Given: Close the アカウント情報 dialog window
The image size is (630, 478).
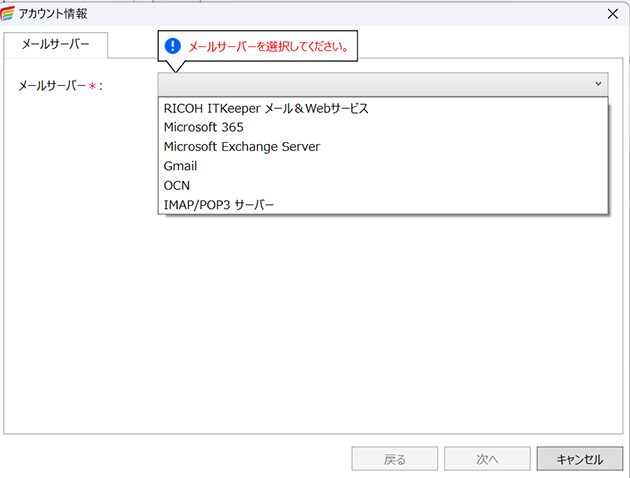Looking at the screenshot, I should point(611,13).
